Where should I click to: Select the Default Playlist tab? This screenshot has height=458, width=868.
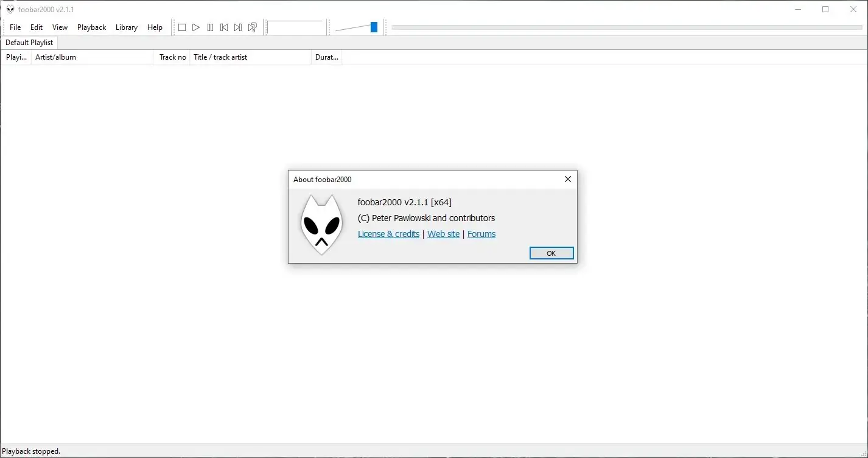click(x=29, y=43)
